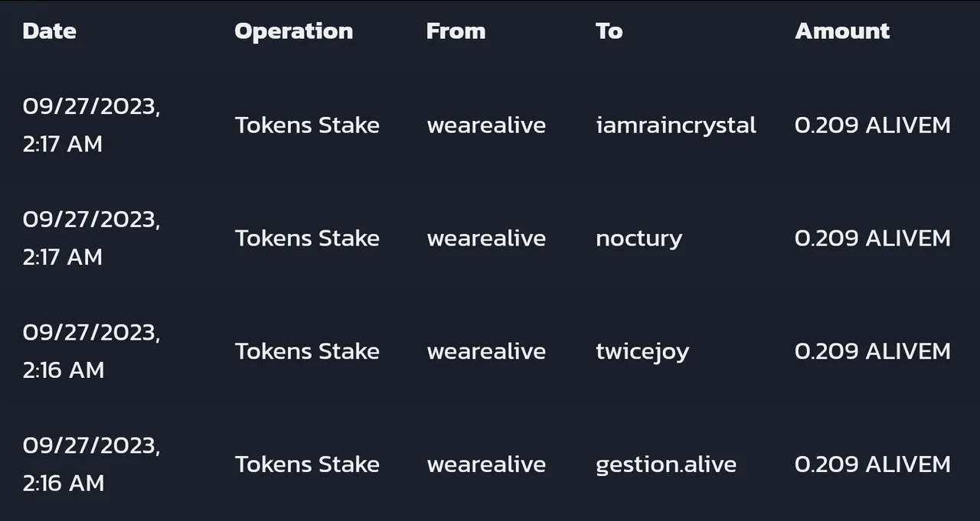Viewport: 980px width, 521px height.
Task: Click the date in the twicejoy row
Action: click(91, 351)
